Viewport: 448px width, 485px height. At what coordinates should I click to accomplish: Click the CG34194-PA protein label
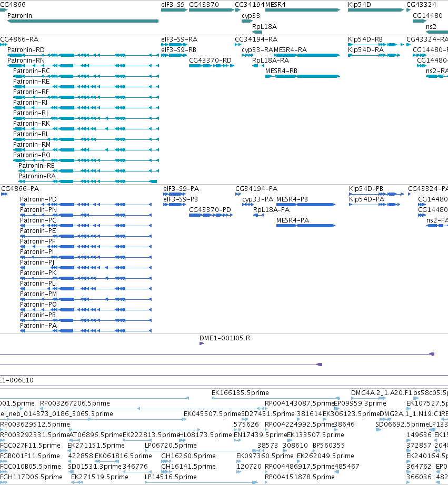point(256,189)
